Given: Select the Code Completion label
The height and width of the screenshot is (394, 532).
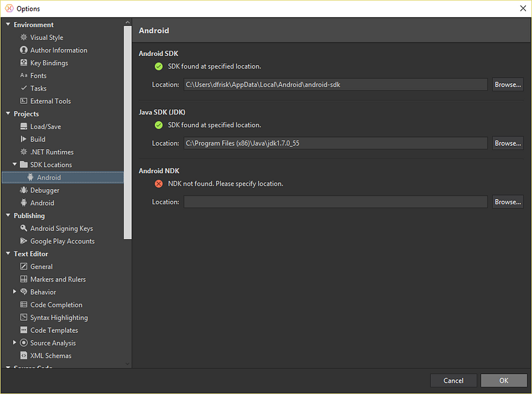Looking at the screenshot, I should pyautogui.click(x=57, y=305).
